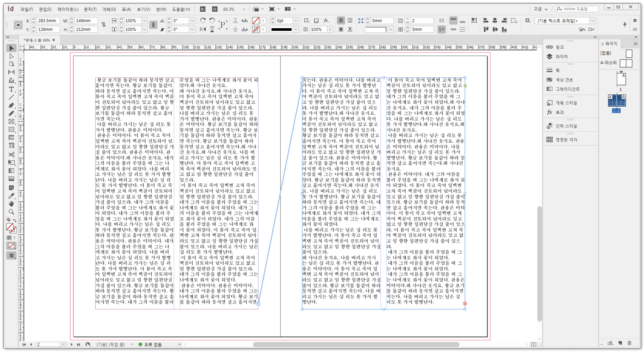Click the reference point locator grid
This screenshot has width=644, height=352.
[x=18, y=25]
